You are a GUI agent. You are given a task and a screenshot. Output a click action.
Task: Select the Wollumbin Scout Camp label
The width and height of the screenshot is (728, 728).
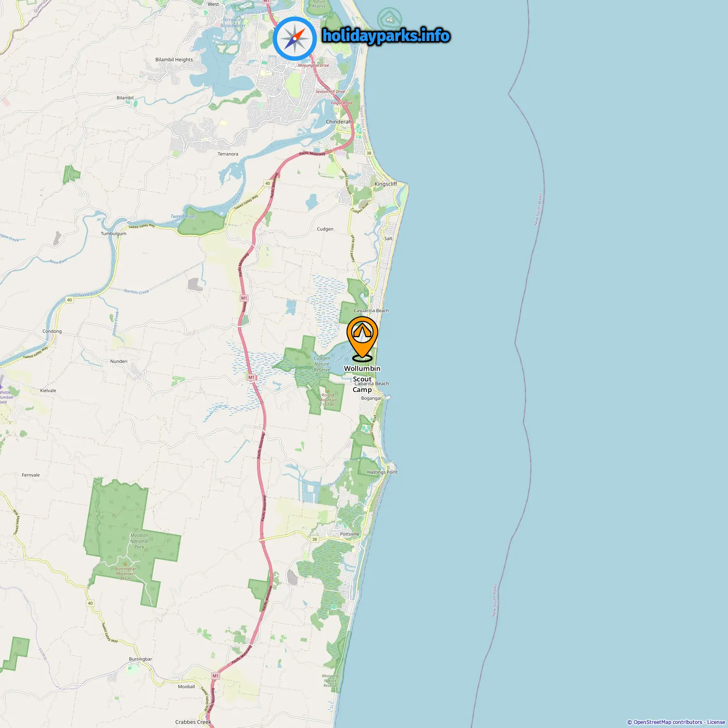(x=362, y=379)
